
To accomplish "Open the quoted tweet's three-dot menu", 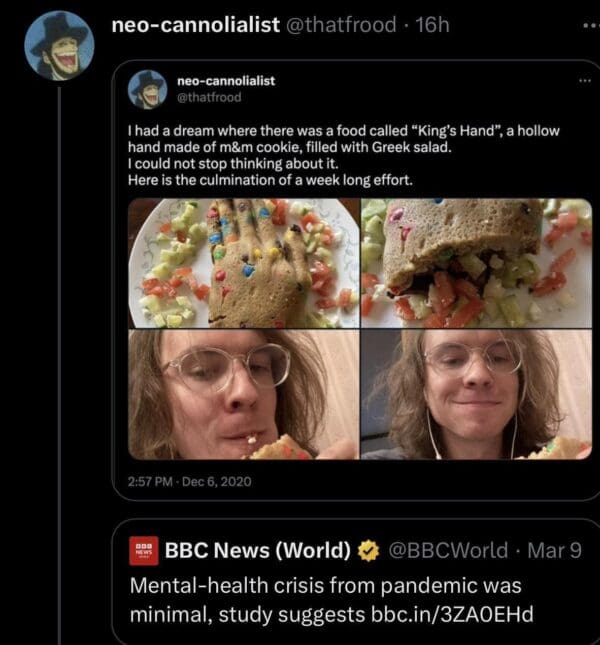I will click(x=584, y=80).
